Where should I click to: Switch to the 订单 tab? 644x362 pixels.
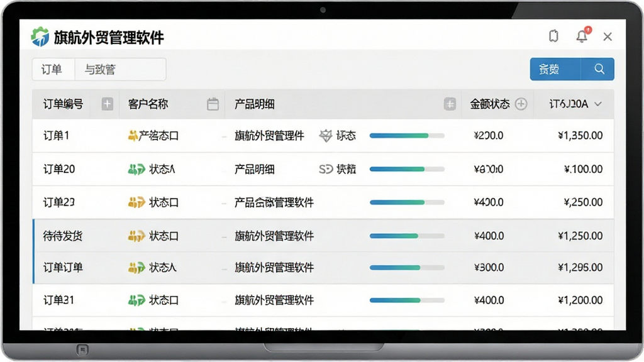(x=52, y=69)
